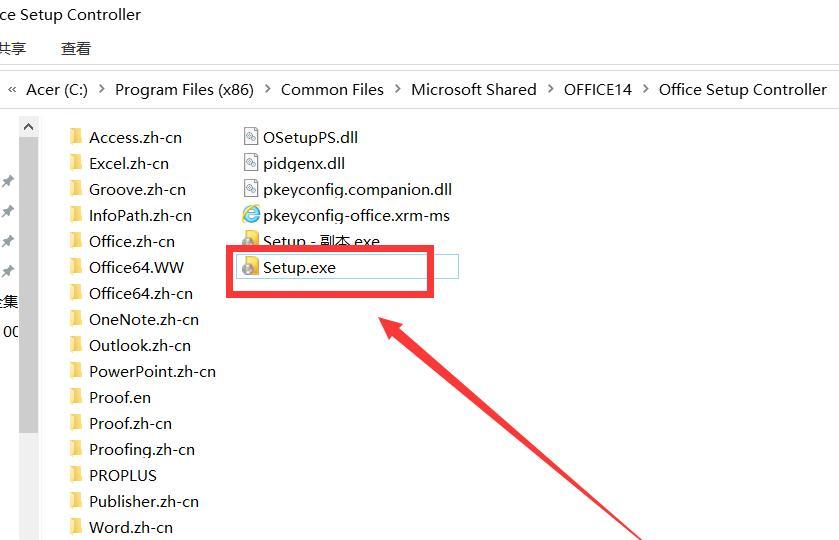Select the PROPLUS folder icon

(76, 475)
